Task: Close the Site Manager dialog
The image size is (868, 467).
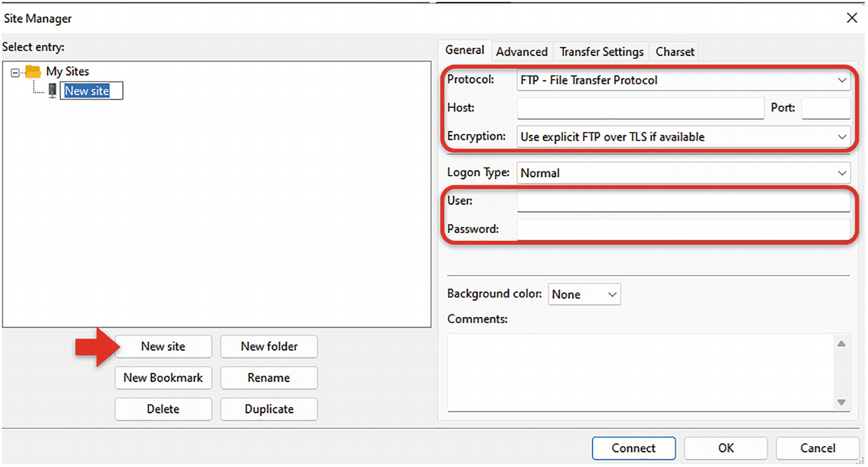Action: tap(851, 18)
